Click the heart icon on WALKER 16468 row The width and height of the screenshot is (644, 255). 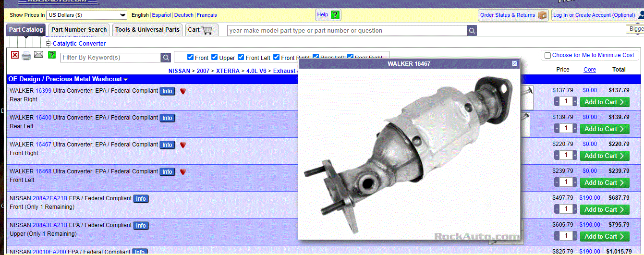coord(183,172)
